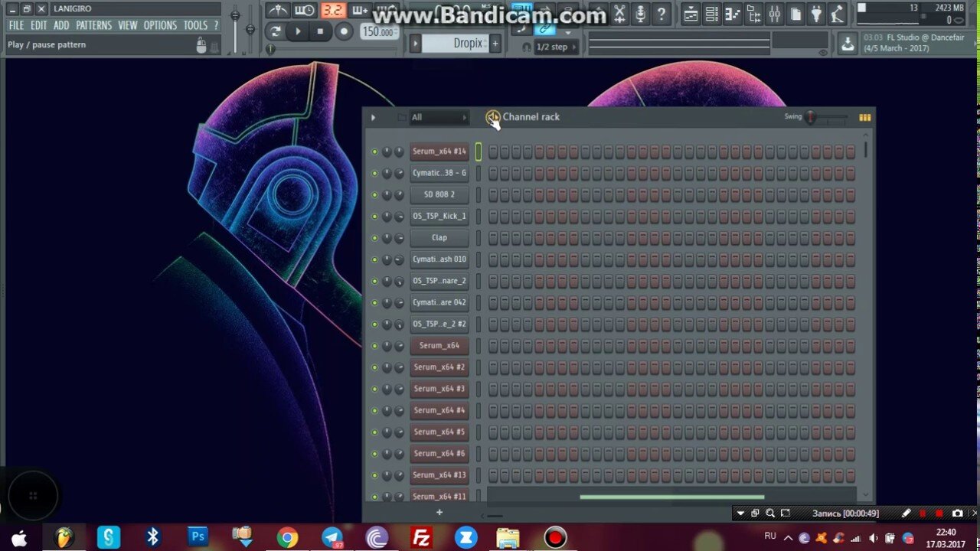980x551 pixels.
Task: Toggle song/pattern mode button
Action: point(275,31)
